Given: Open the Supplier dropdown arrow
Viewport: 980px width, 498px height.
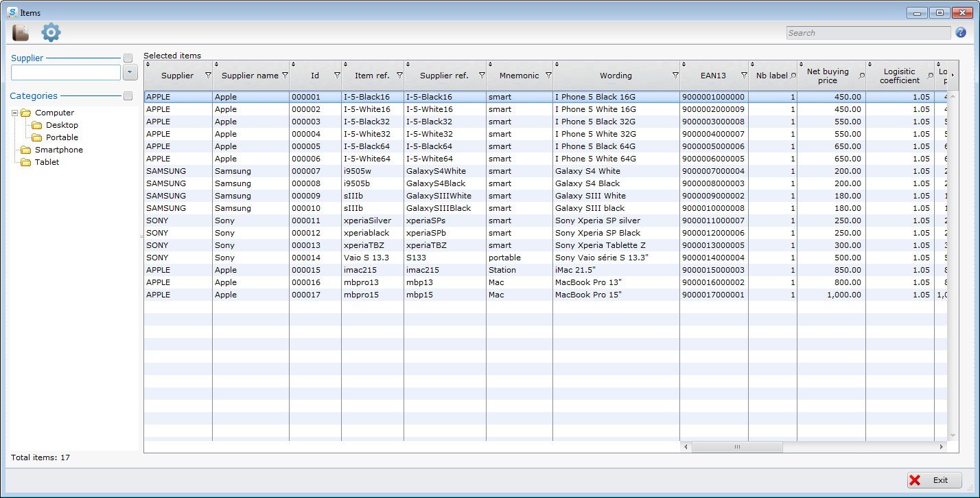Looking at the screenshot, I should click(130, 72).
